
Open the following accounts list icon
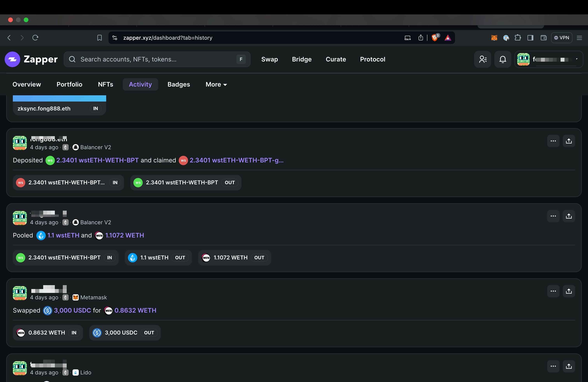[x=482, y=59]
